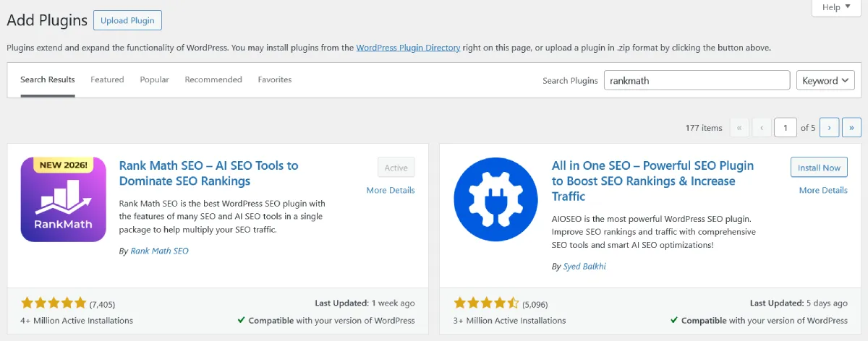Open the Recommended plugins tab
This screenshot has height=341, width=868.
pos(213,79)
